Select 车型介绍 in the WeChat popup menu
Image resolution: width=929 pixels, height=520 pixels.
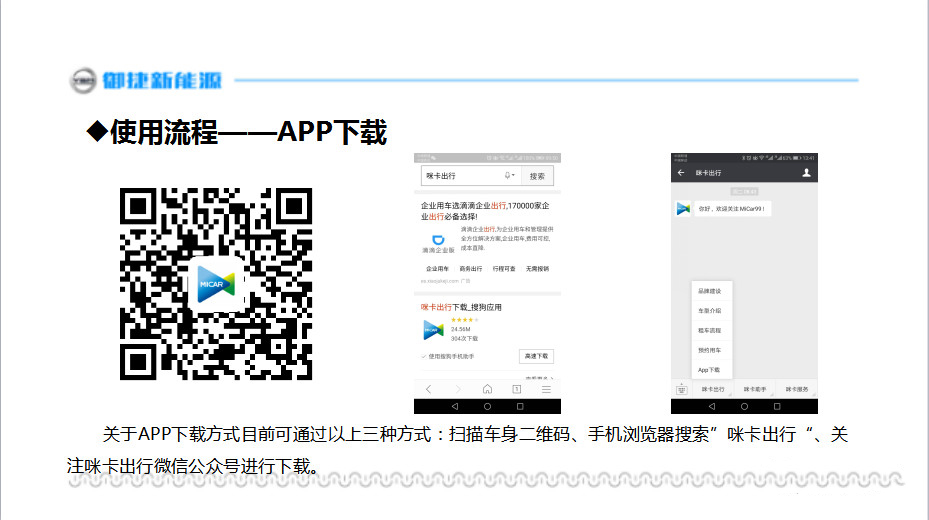pyautogui.click(x=712, y=310)
